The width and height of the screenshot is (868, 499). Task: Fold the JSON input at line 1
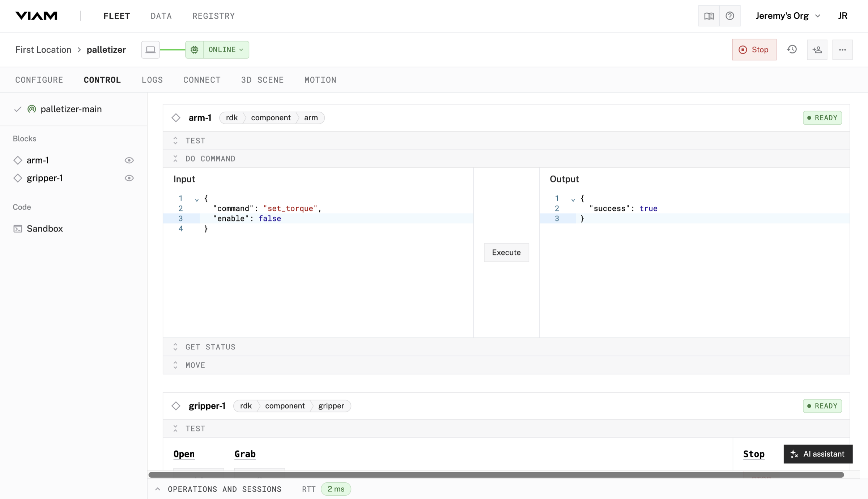[x=197, y=199]
